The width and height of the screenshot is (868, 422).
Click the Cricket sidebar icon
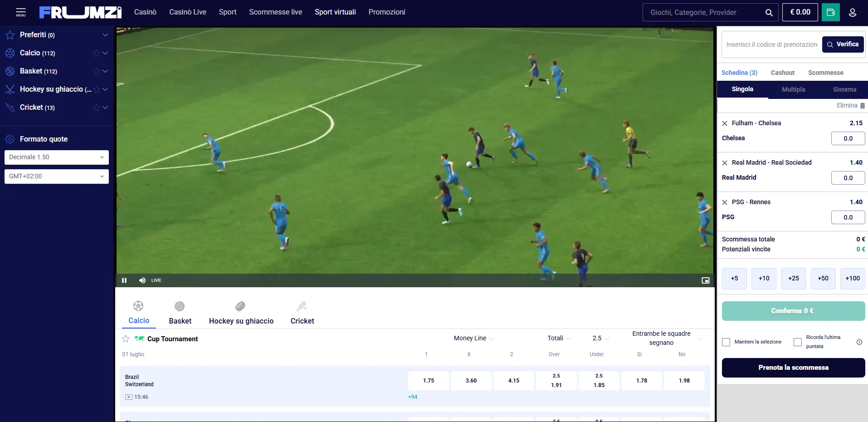10,108
